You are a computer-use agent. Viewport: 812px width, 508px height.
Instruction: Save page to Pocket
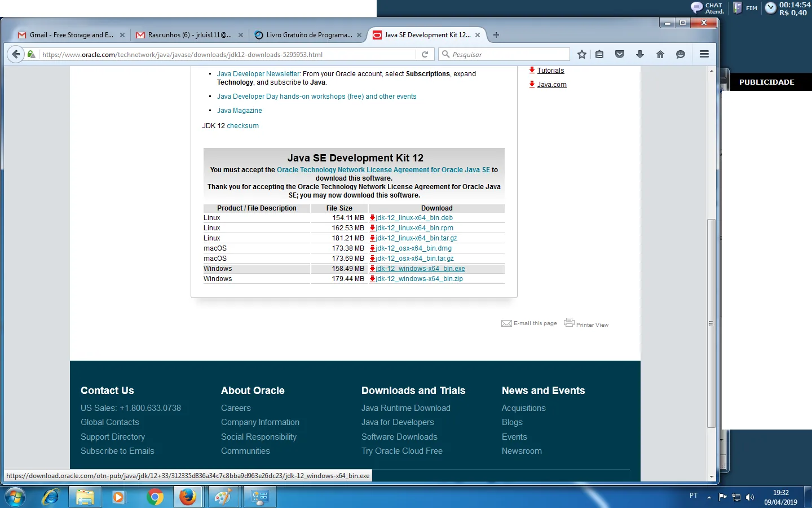pyautogui.click(x=620, y=54)
